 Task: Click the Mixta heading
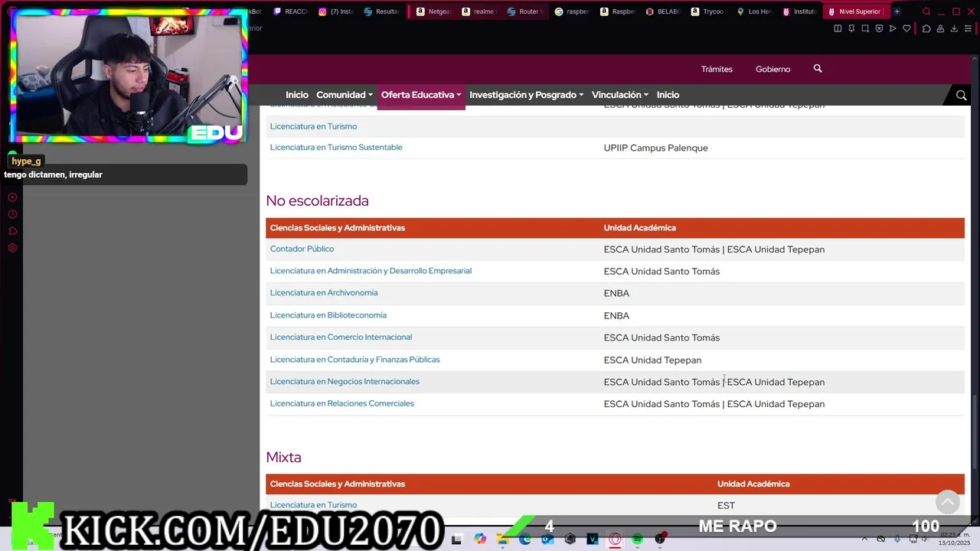coord(283,457)
